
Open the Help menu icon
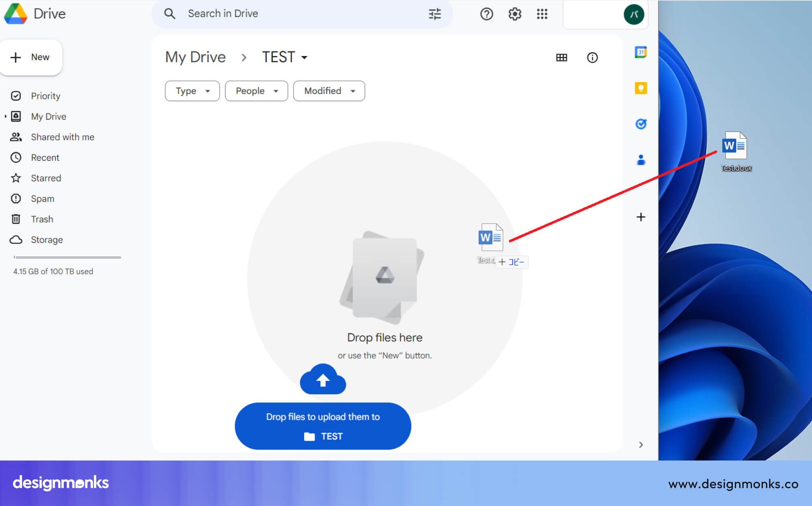point(486,13)
